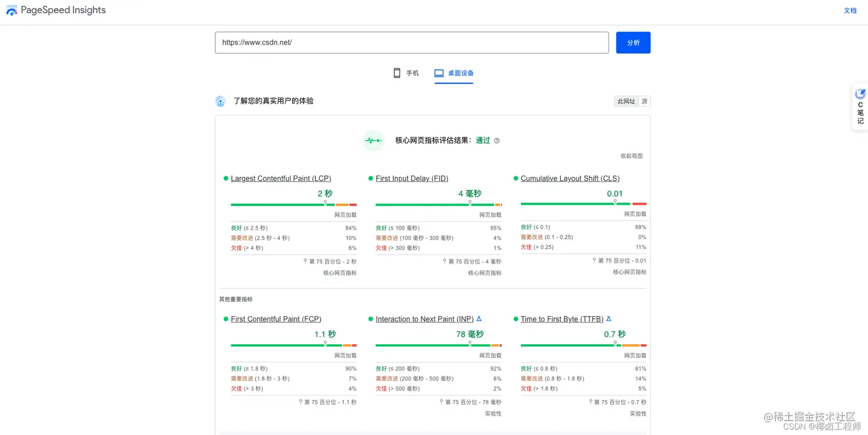The height and width of the screenshot is (435, 868).
Task: Click the help icon next to 通过
Action: pos(497,141)
